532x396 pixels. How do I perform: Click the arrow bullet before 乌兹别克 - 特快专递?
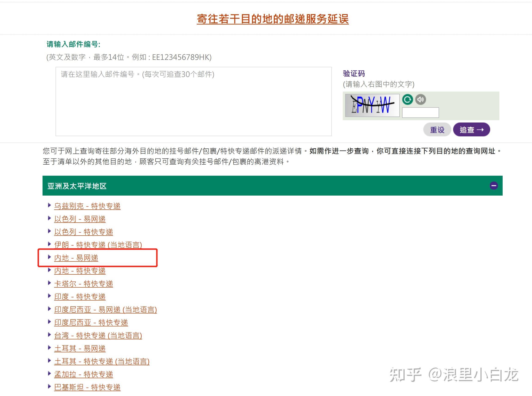pyautogui.click(x=49, y=205)
